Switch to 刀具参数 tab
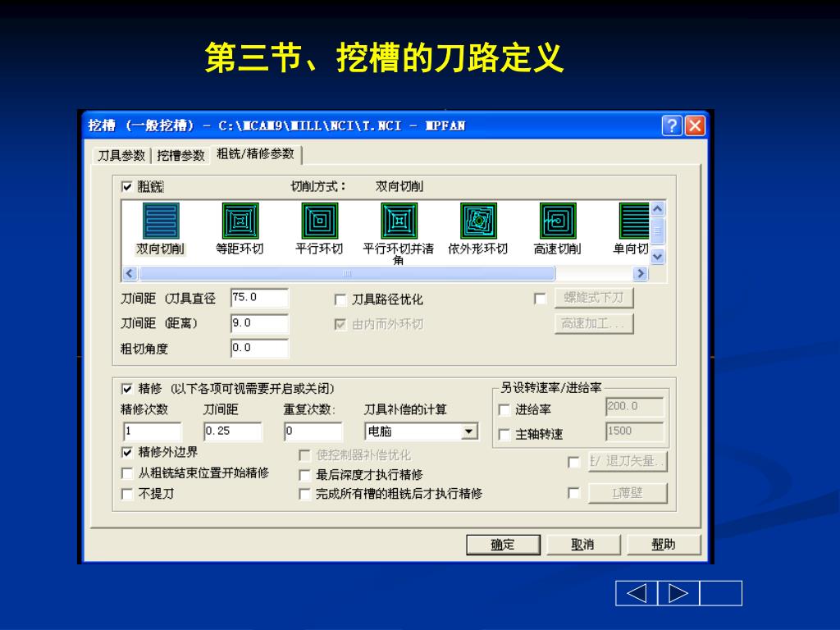Viewport: 840px width, 630px height. pos(121,155)
